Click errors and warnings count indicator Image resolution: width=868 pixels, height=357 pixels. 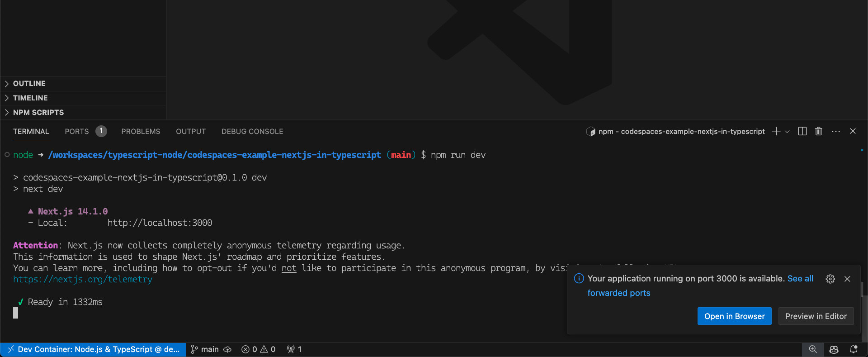coord(259,349)
